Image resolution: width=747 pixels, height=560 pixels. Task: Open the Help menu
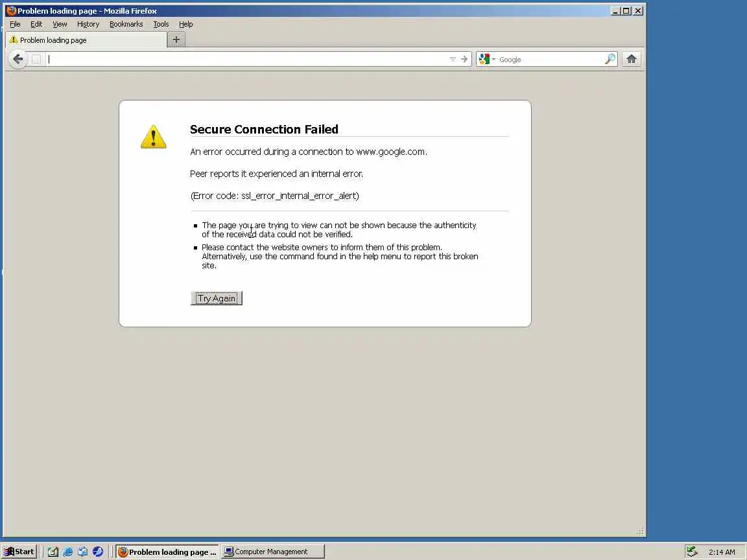[x=186, y=24]
